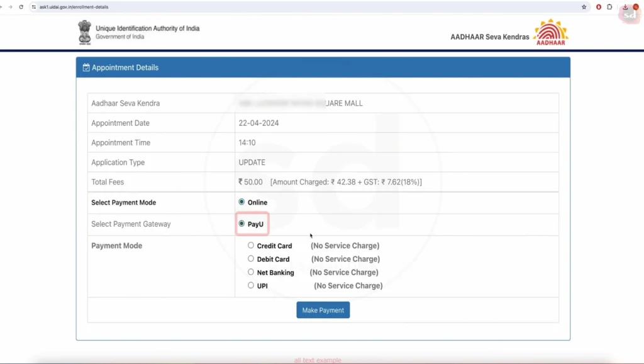The image size is (644, 364).
Task: Click the AADHAAR logo
Action: pos(550,33)
